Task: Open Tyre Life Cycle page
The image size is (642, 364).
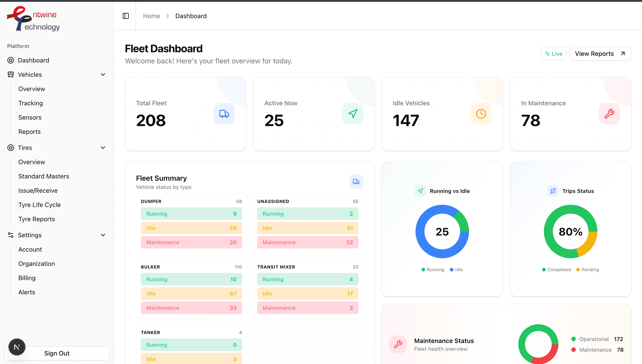Action: tap(39, 205)
